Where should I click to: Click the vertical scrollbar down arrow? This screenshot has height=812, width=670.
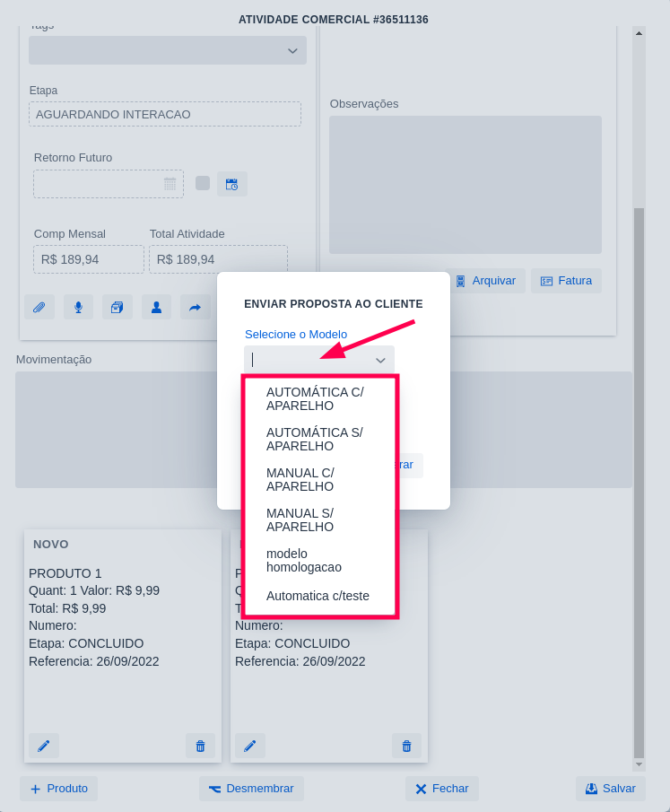point(639,764)
